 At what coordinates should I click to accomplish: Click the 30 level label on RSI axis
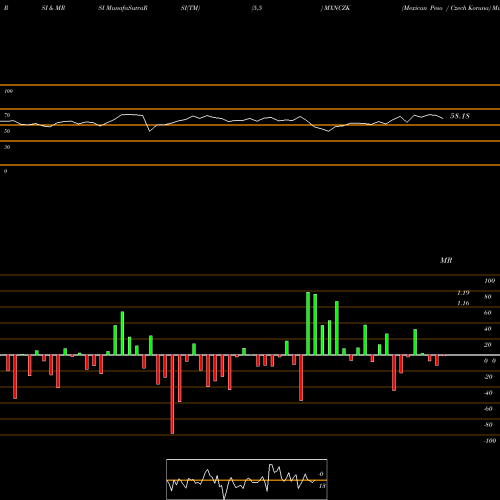tap(7, 147)
